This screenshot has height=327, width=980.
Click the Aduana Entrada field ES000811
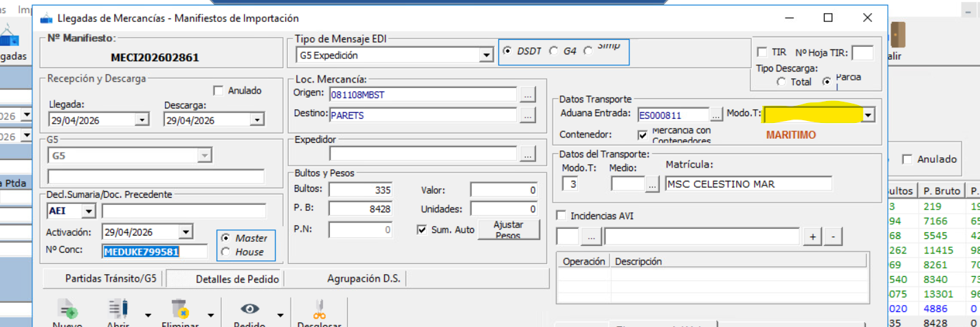pyautogui.click(x=673, y=115)
